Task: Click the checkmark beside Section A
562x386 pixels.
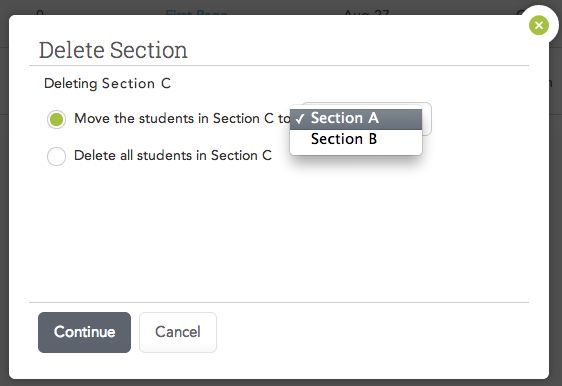Action: (300, 119)
